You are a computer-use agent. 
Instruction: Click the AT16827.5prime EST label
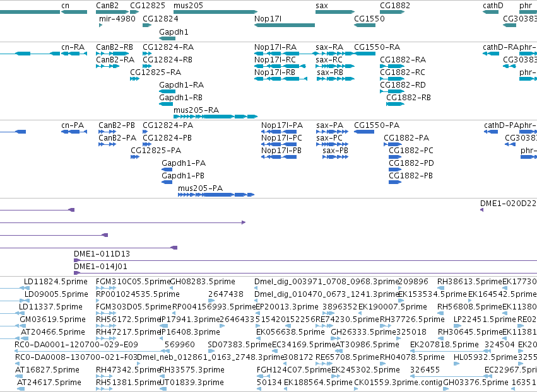(x=47, y=370)
